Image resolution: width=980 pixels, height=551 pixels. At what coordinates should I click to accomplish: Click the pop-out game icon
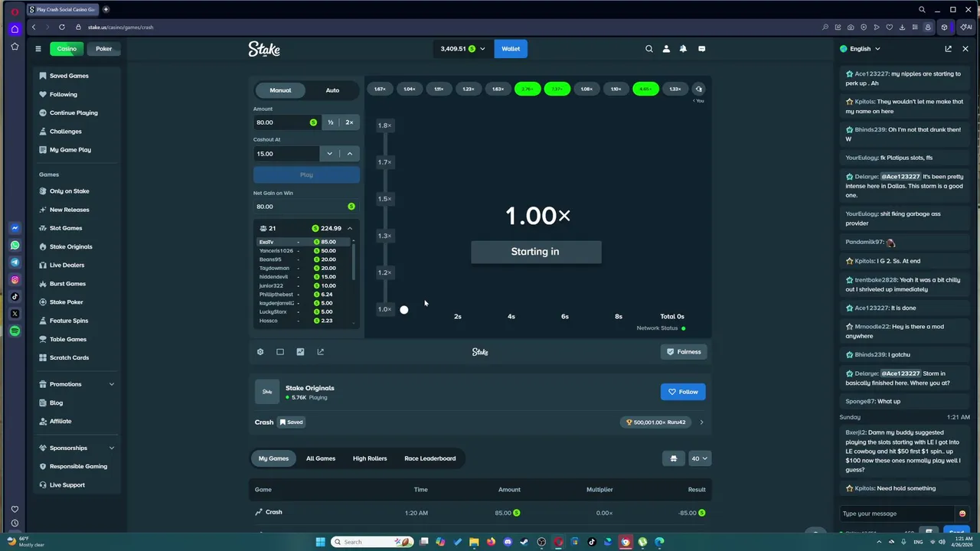coord(320,352)
